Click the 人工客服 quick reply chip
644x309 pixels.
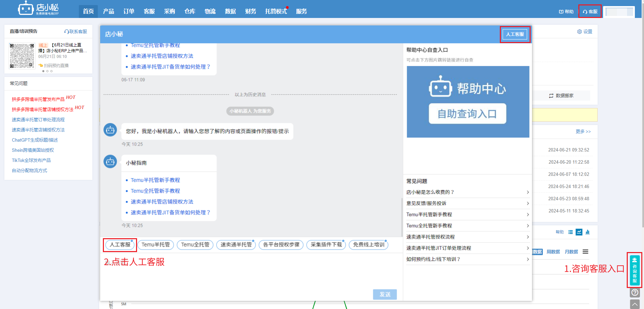120,245
